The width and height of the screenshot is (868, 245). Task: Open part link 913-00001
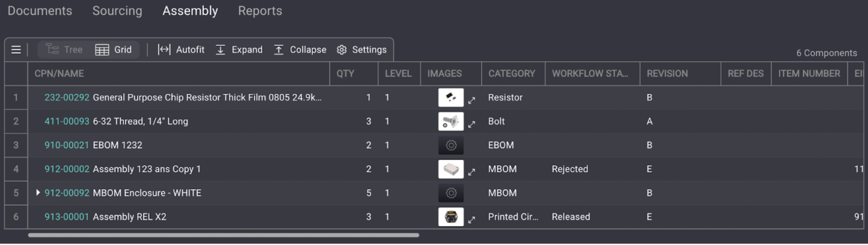67,217
